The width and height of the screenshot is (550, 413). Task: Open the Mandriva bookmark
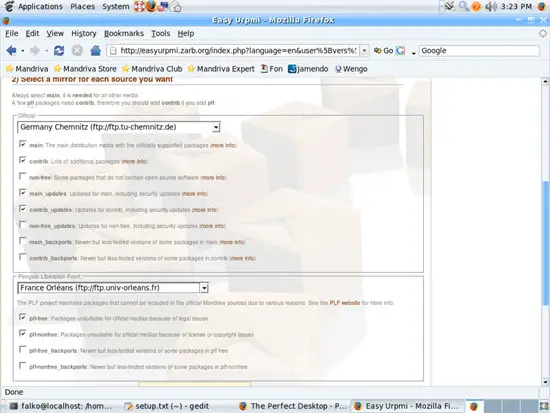coord(27,69)
